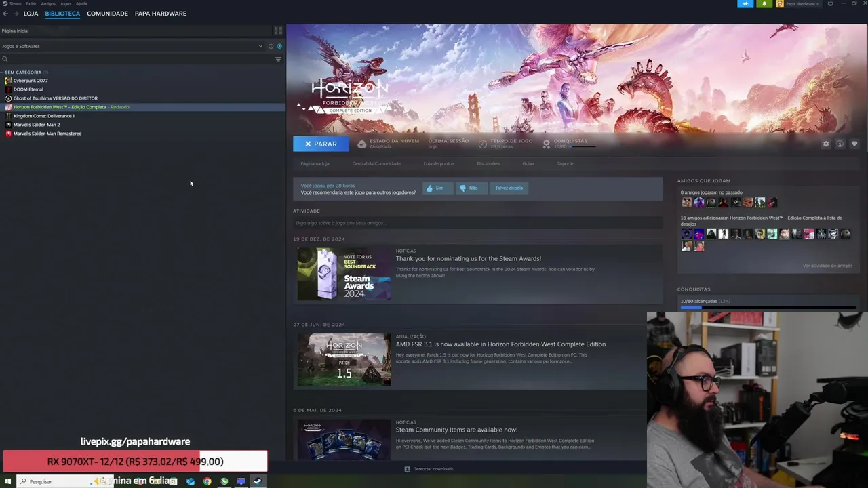Switch to Big Picture mode icon
The image size is (868, 488).
(x=830, y=4)
